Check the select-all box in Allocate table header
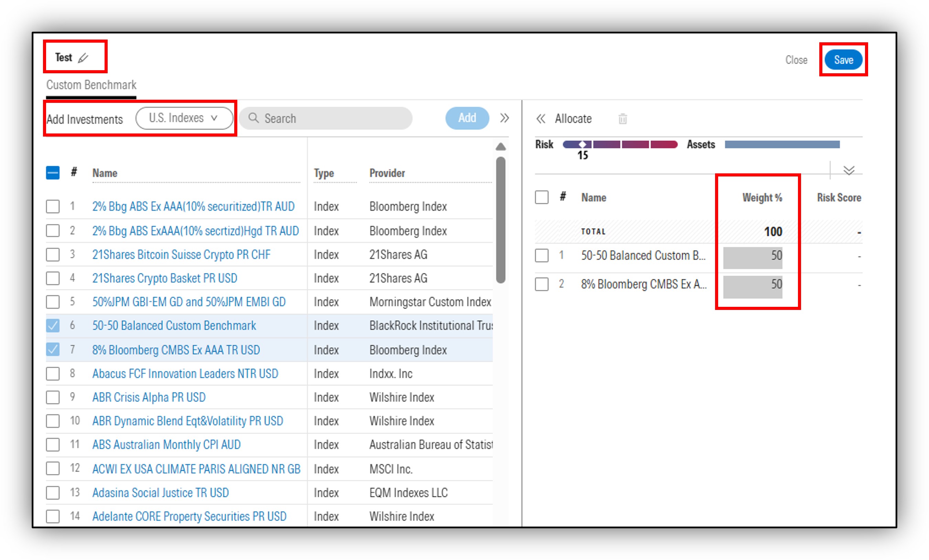The height and width of the screenshot is (560, 929). pos(542,197)
